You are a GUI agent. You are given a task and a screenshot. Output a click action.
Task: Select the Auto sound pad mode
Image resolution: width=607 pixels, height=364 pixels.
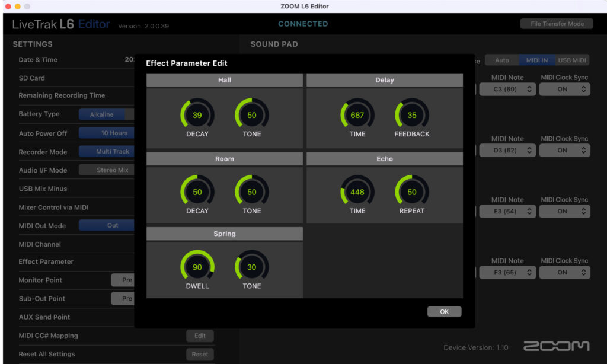[x=501, y=60]
